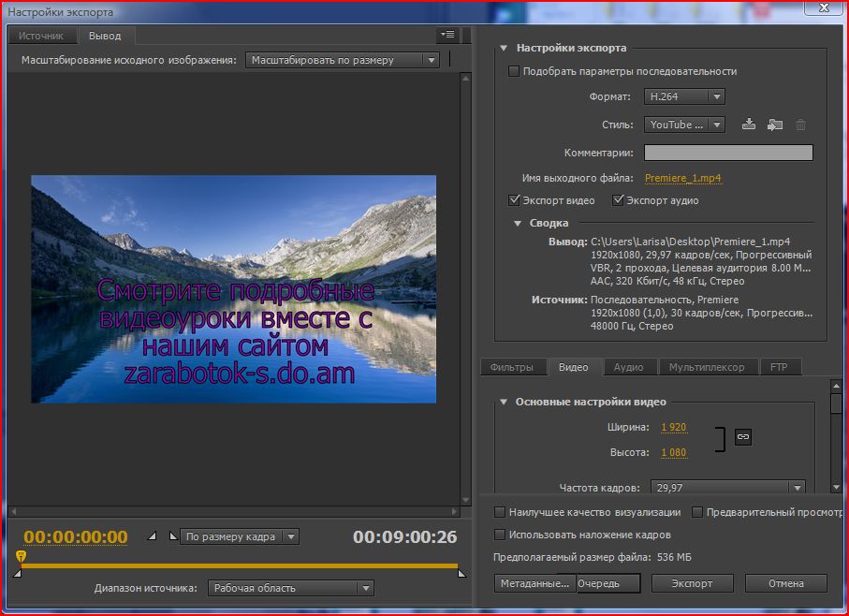The width and height of the screenshot is (849, 616).
Task: Click the Set In Point triangle icon
Action: [153, 536]
